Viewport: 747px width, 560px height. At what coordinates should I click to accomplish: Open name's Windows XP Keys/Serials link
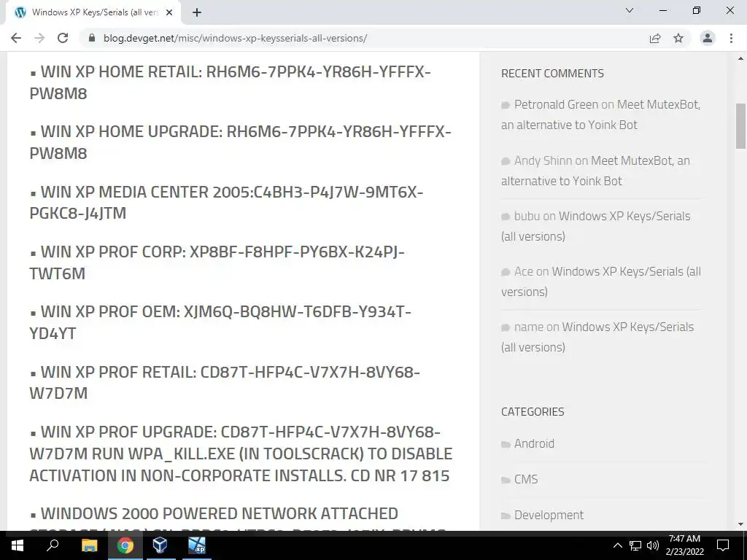597,337
